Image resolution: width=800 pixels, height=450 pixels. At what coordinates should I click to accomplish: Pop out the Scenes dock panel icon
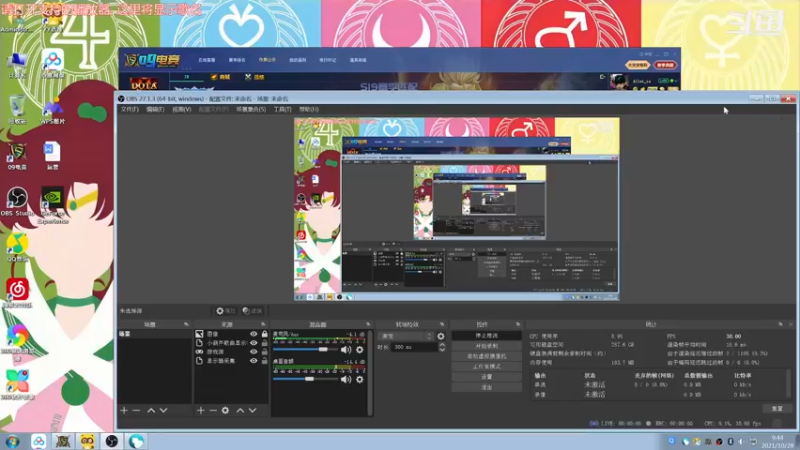tap(186, 324)
